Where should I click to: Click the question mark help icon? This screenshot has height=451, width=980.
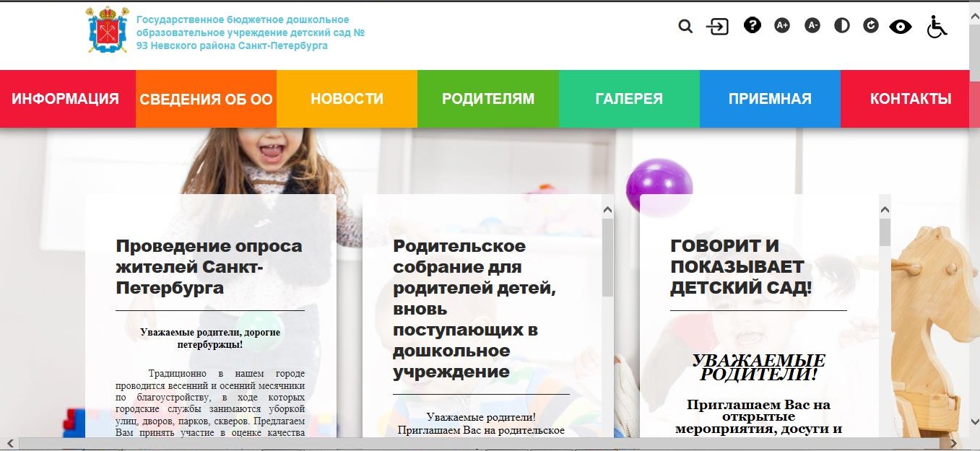coord(753,26)
